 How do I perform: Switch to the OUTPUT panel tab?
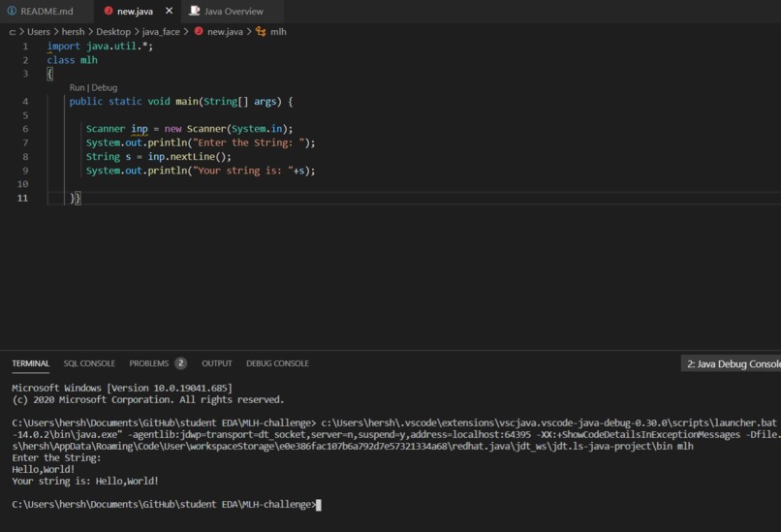pyautogui.click(x=217, y=363)
